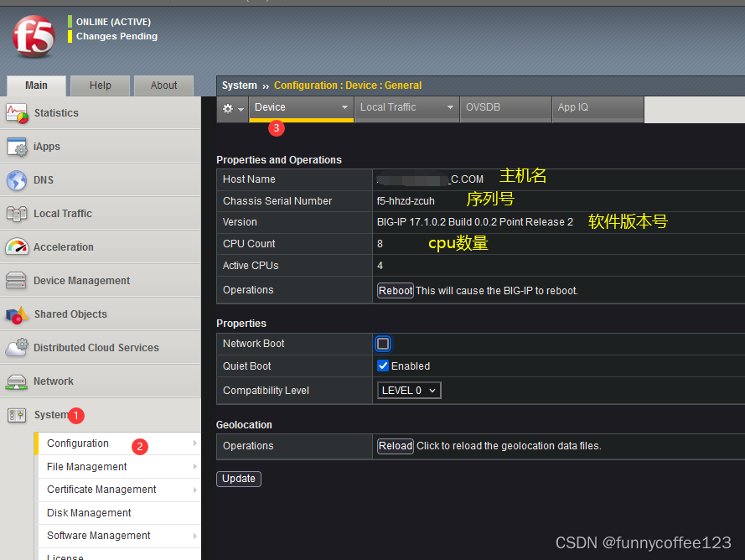Click the Reload geolocation button

coord(396,446)
